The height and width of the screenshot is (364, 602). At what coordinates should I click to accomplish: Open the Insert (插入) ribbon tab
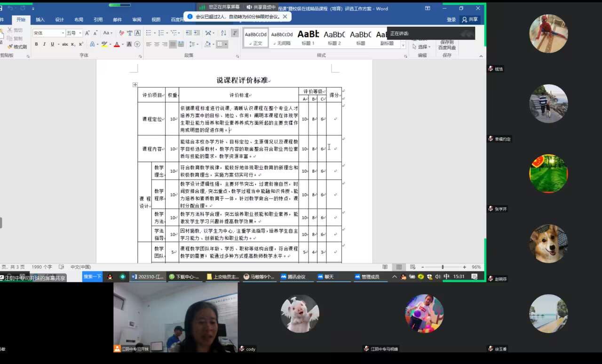40,20
